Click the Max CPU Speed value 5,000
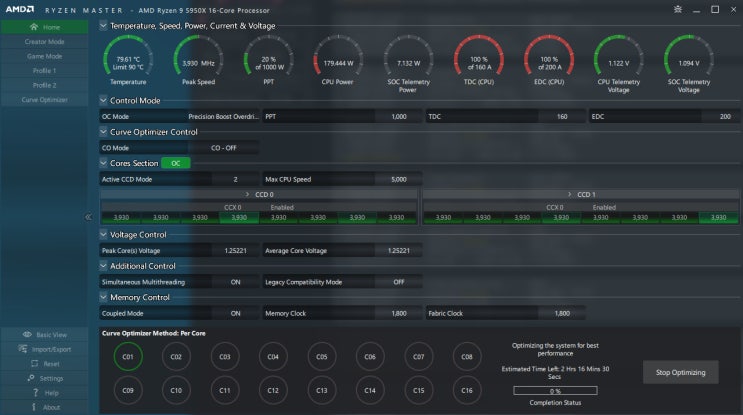 coord(399,179)
